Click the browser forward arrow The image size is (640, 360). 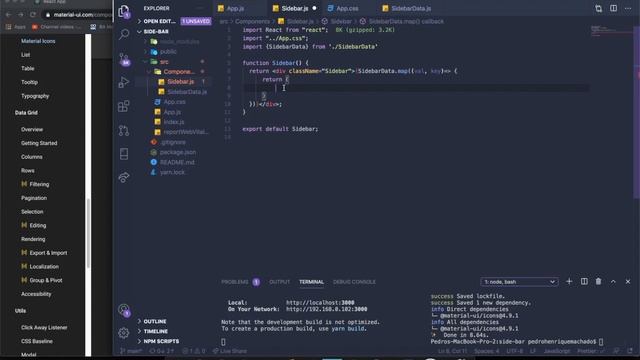(x=20, y=15)
